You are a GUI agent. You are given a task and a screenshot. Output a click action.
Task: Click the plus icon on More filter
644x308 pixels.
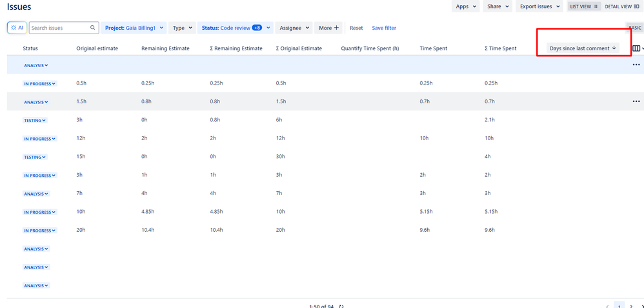336,28
